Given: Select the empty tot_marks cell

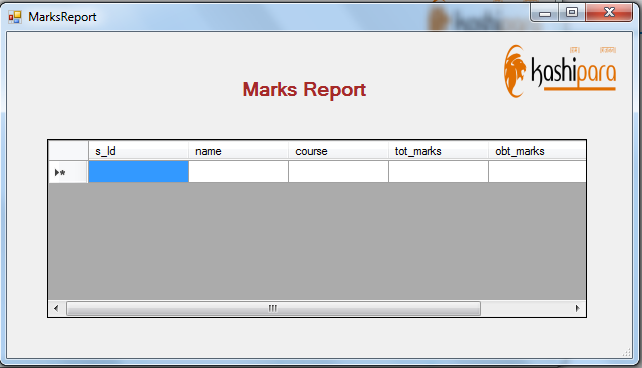Looking at the screenshot, I should (438, 172).
